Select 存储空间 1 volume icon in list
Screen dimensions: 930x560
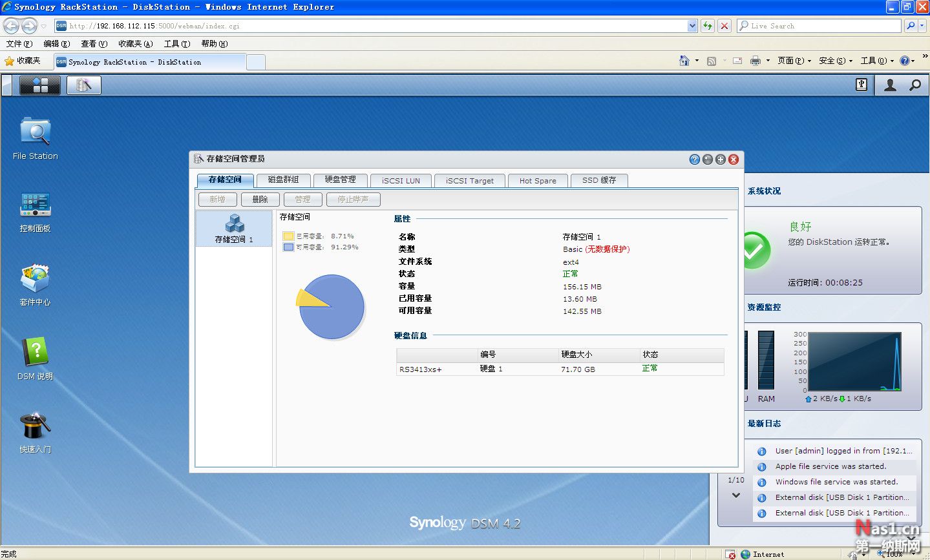[234, 229]
